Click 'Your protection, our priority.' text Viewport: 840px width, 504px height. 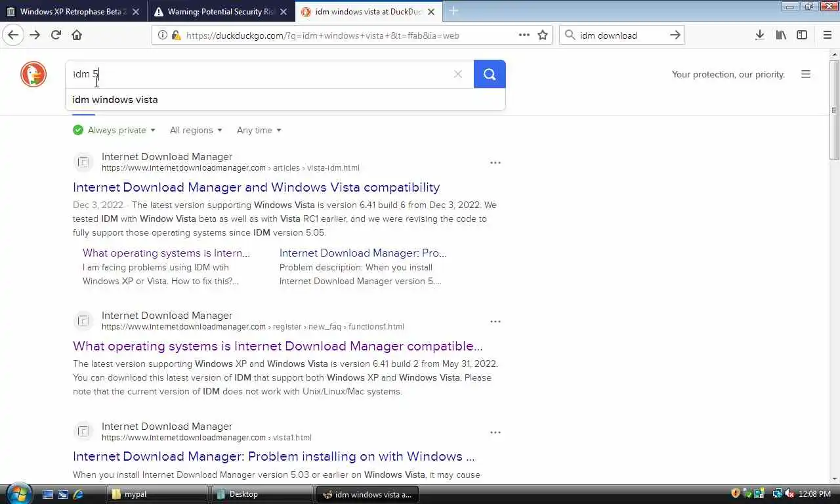pos(728,74)
